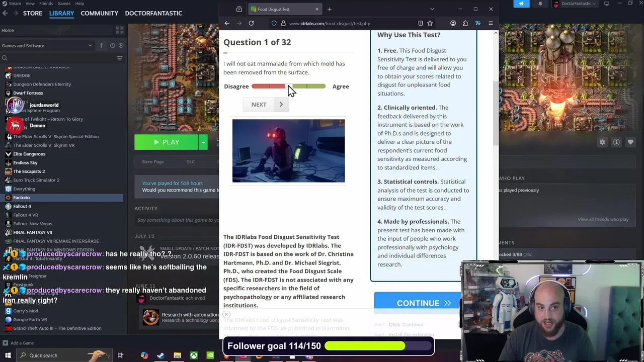Open the Steam menu

pyautogui.click(x=15, y=4)
